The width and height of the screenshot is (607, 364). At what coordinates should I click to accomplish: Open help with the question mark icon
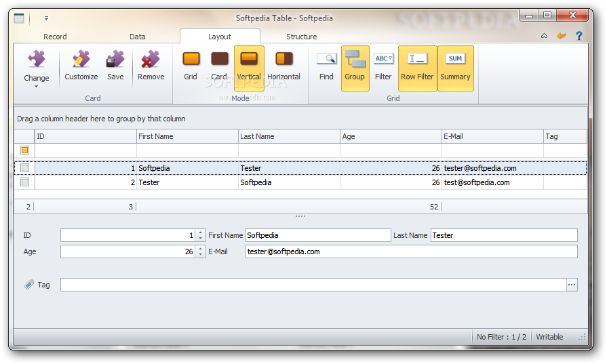coord(579,36)
